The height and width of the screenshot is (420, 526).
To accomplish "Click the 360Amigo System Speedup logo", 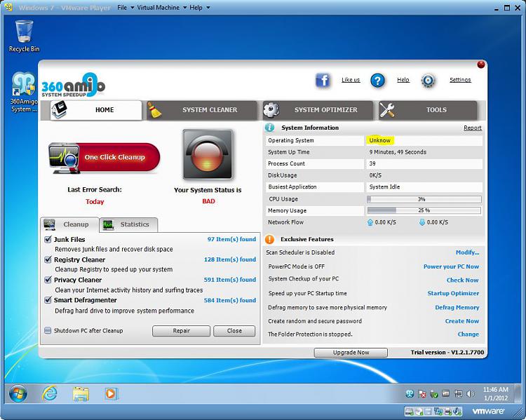I will click(73, 86).
